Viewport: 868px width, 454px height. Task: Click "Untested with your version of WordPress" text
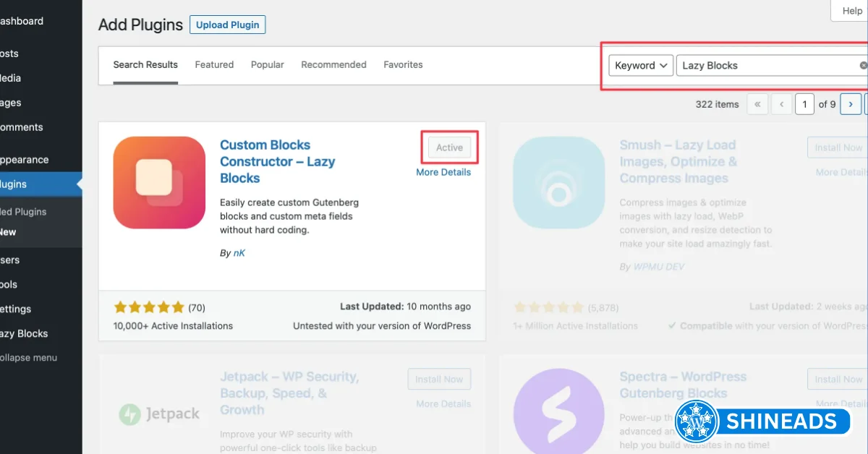382,326
